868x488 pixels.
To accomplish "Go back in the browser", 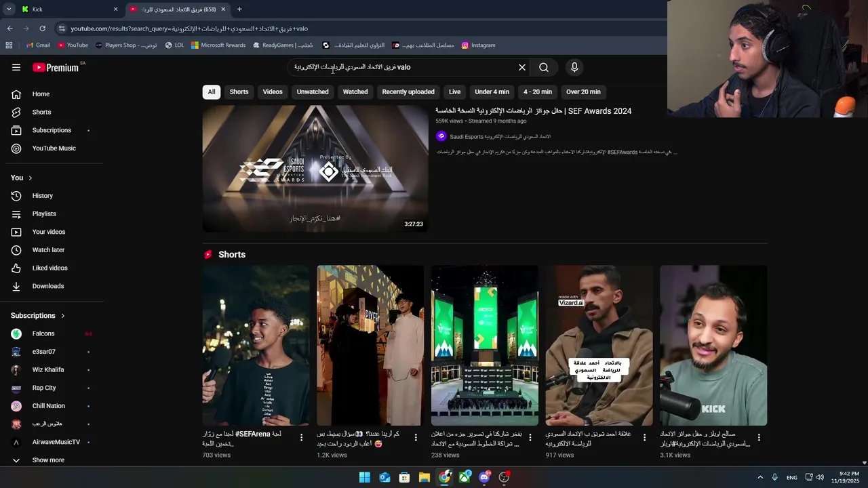I will coord(9,28).
